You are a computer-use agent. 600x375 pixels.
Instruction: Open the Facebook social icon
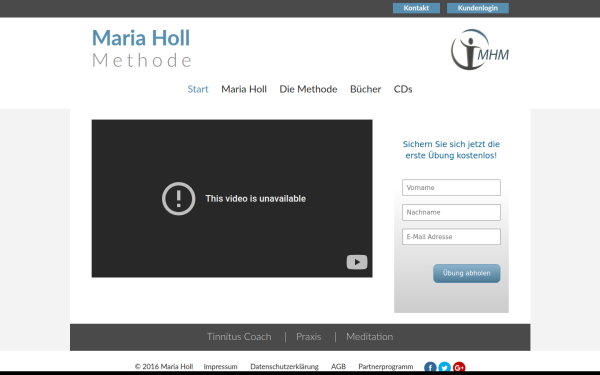click(x=430, y=367)
